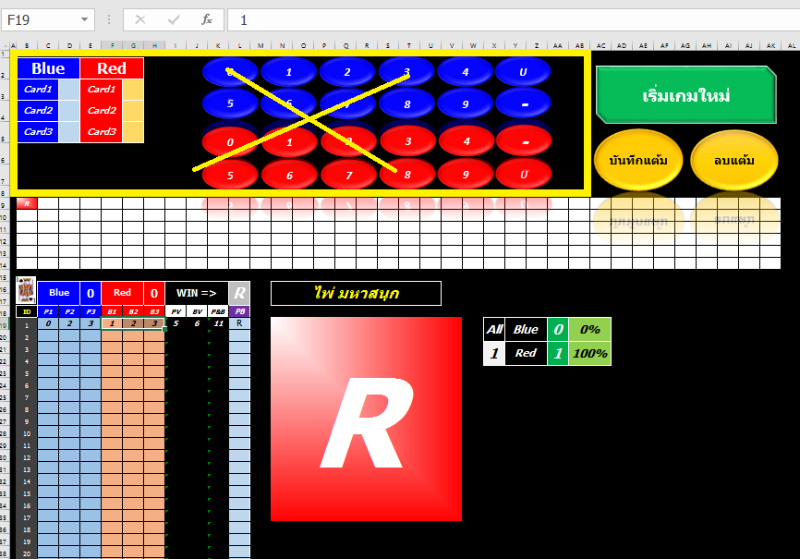Click the yellow ลบแต้ม button
The image size is (800, 559).
click(734, 160)
